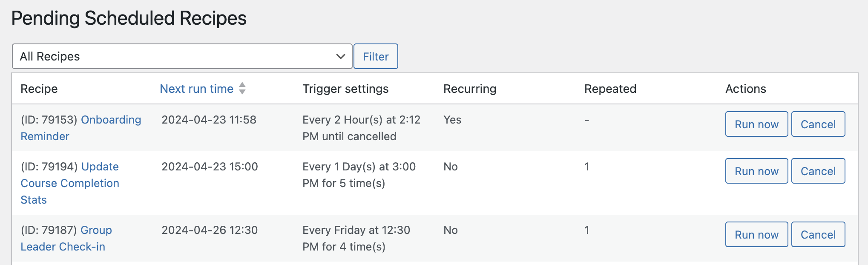Open the Update Course Completion Stats recipe
Image resolution: width=868 pixels, height=265 pixels.
[70, 183]
